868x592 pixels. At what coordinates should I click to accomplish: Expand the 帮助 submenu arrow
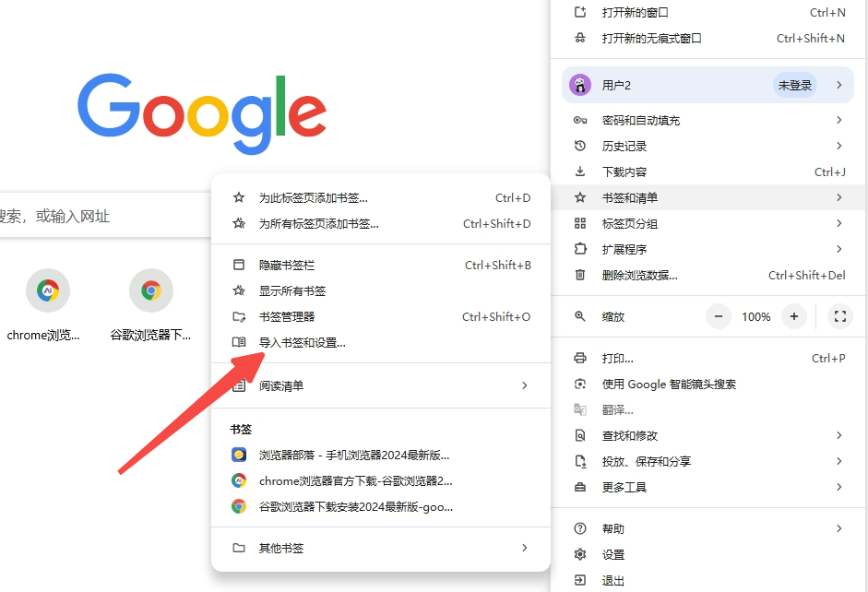839,528
